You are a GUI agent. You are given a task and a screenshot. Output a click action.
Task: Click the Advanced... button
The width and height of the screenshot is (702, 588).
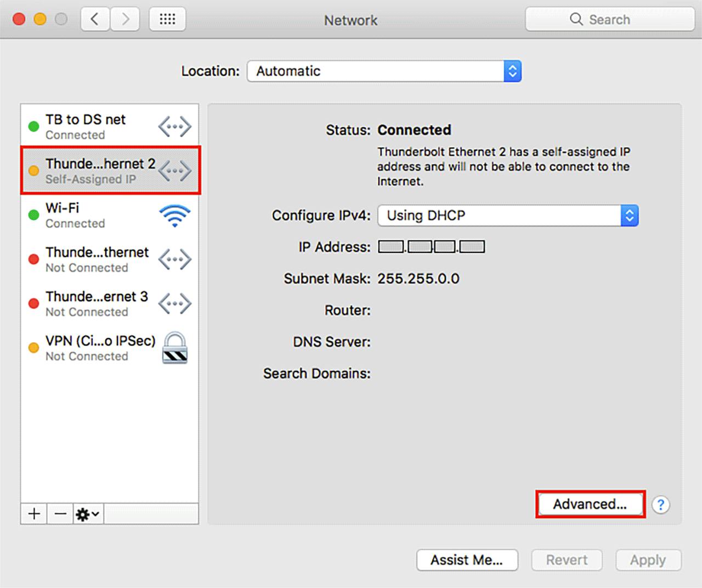590,504
